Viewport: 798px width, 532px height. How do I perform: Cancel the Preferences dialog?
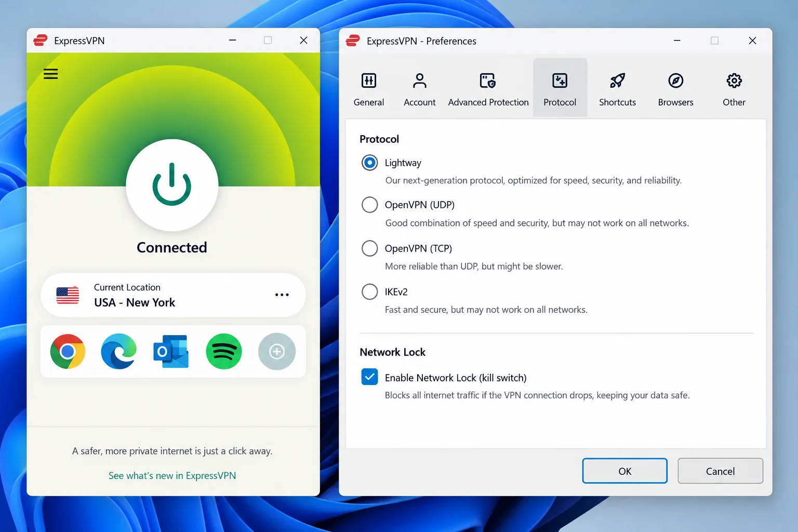pyautogui.click(x=720, y=471)
